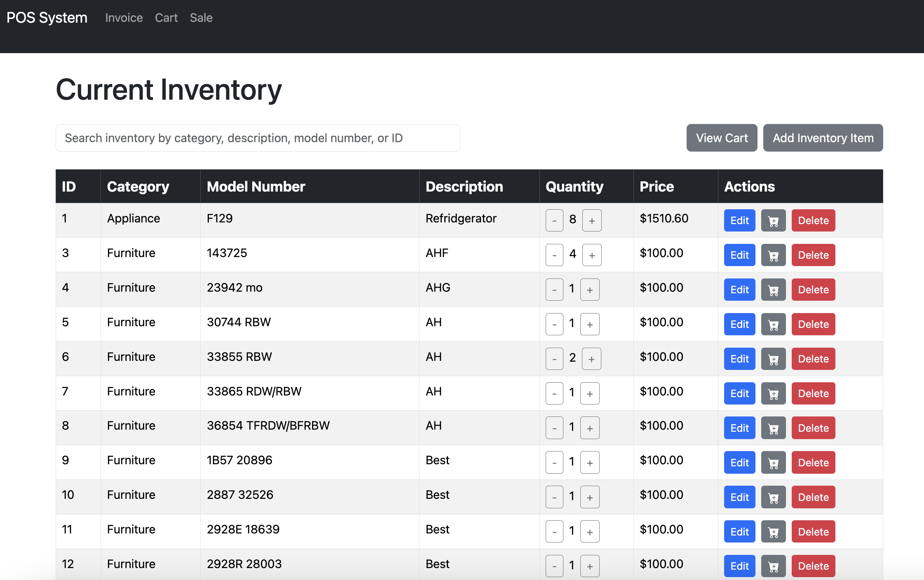This screenshot has height=580, width=924.
Task: Click minus button for 33865 RDW/RBW
Action: tap(554, 393)
